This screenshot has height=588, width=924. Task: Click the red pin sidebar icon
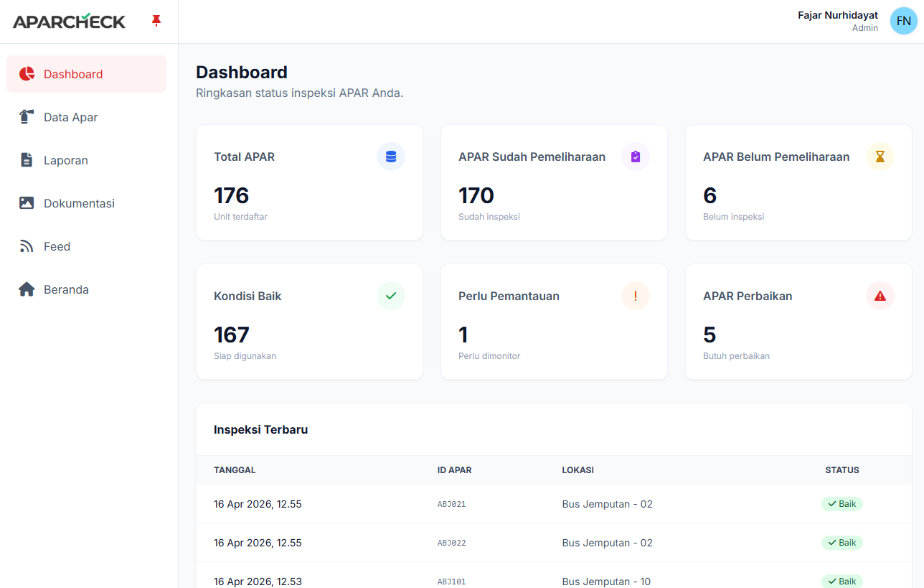156,21
